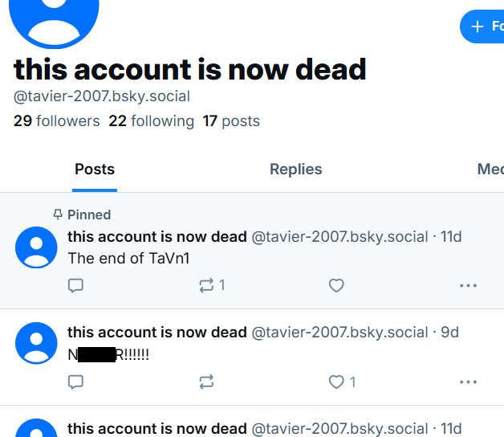Screen dimensions: 504x437
Task: View the 29 followers list
Action: [x=57, y=121]
